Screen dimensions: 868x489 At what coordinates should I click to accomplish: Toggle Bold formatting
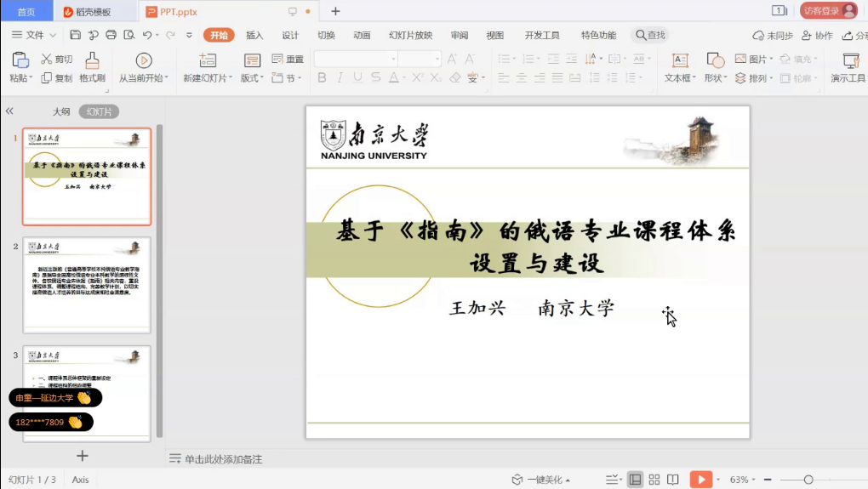click(x=322, y=78)
